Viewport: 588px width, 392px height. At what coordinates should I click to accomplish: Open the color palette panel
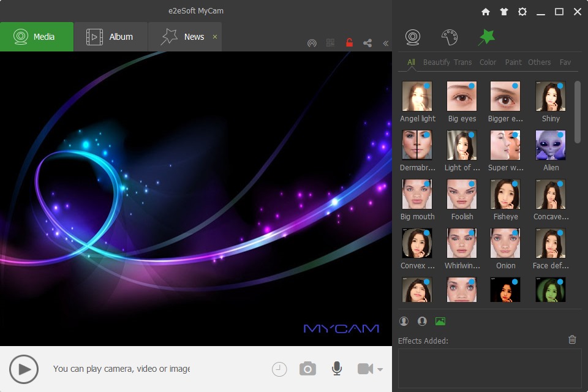[449, 37]
